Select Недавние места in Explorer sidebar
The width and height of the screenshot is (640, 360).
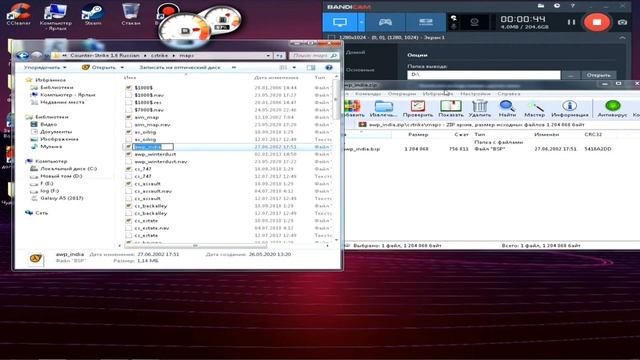(x=58, y=102)
